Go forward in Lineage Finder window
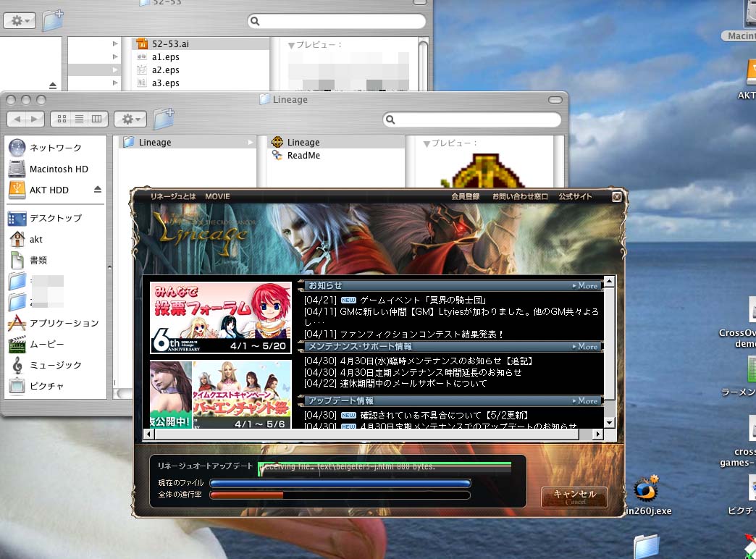The width and height of the screenshot is (756, 559). tap(35, 119)
